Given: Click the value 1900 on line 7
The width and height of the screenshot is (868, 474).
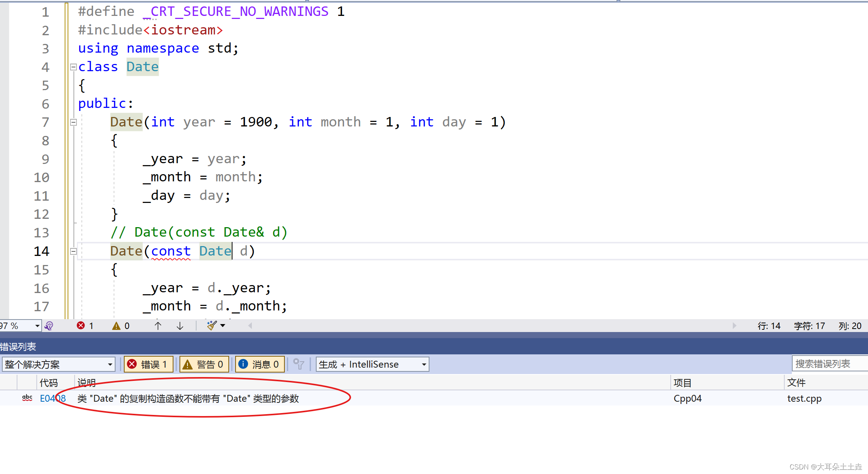Looking at the screenshot, I should (256, 122).
